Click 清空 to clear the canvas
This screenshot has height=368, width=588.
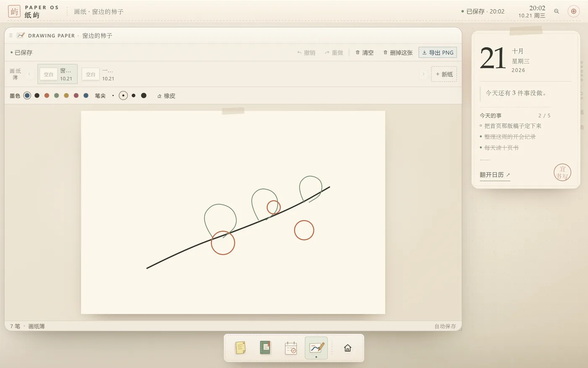tap(364, 53)
